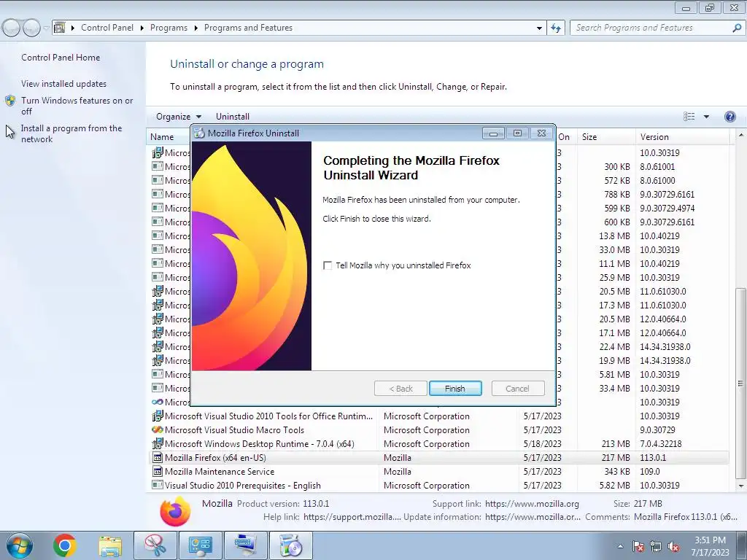This screenshot has height=560, width=747.
Task: Click the https://www.mozilla.org support link
Action: click(532, 504)
